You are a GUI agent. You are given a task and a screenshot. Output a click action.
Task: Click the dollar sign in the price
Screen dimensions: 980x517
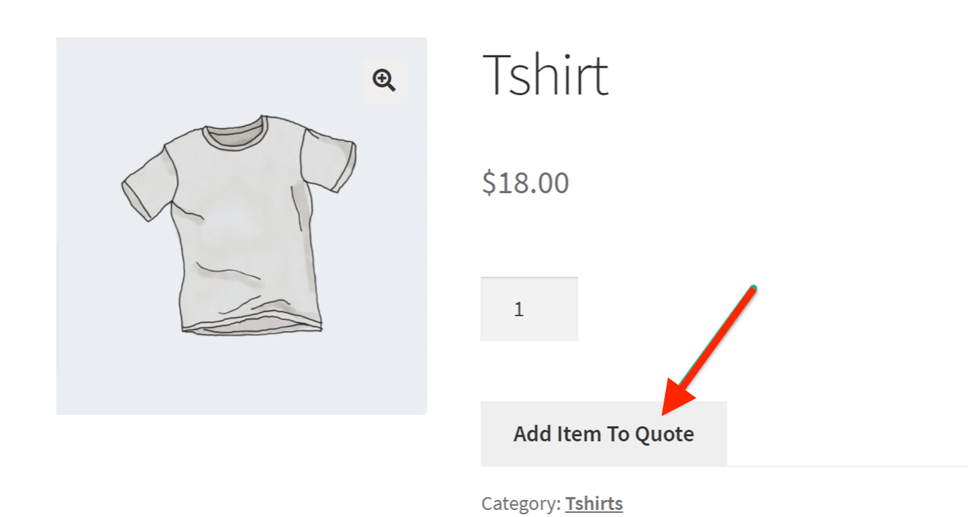pyautogui.click(x=489, y=183)
